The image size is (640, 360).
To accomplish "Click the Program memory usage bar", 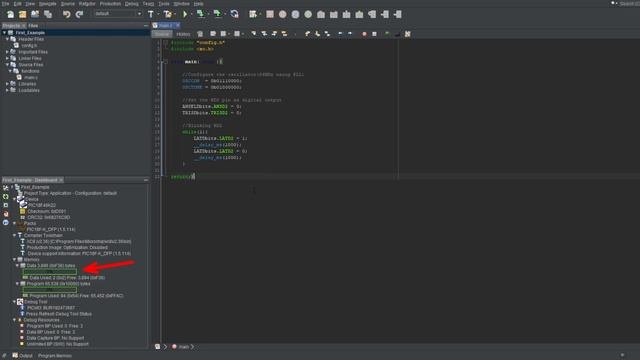I will (x=50, y=289).
